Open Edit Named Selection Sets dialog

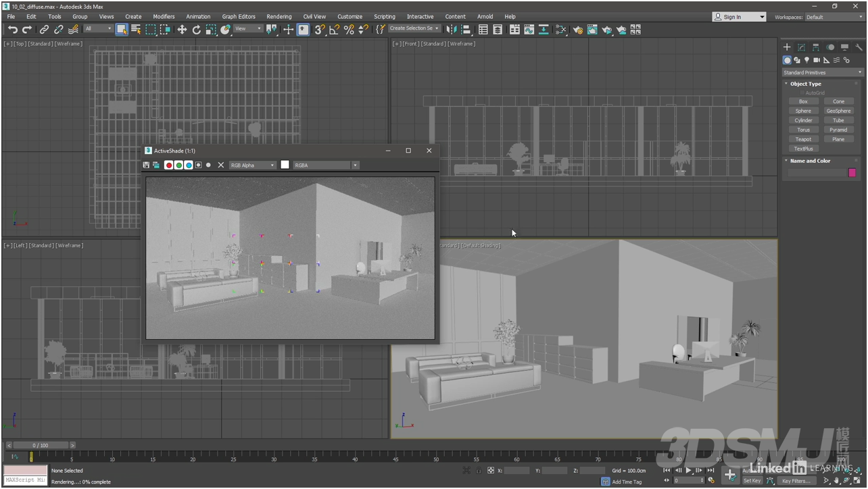(381, 30)
